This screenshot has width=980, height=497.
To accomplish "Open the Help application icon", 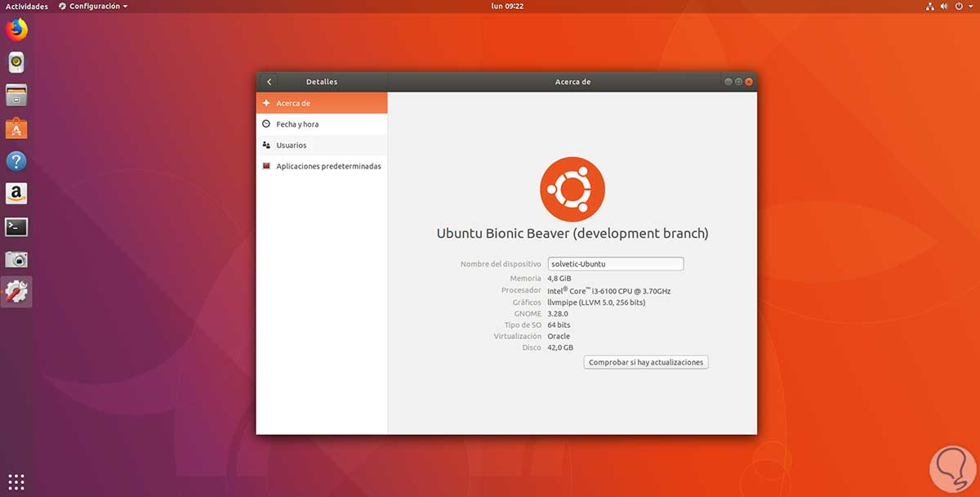I will click(16, 161).
